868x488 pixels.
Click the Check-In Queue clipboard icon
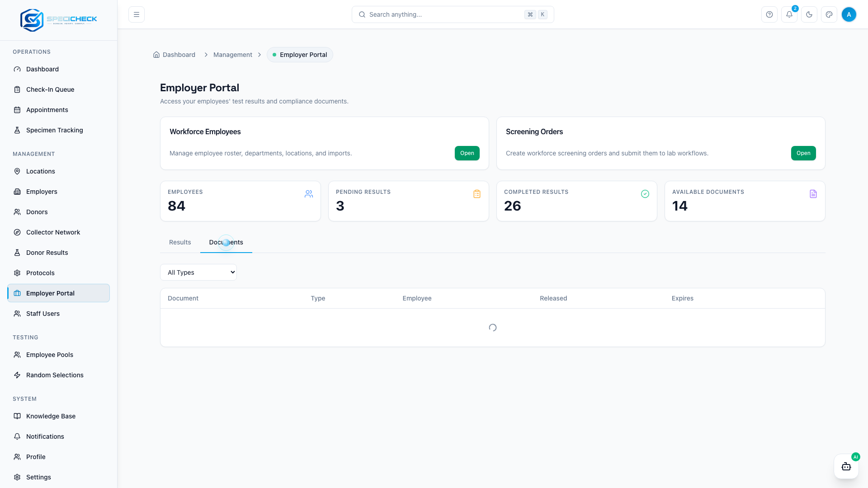pyautogui.click(x=17, y=89)
